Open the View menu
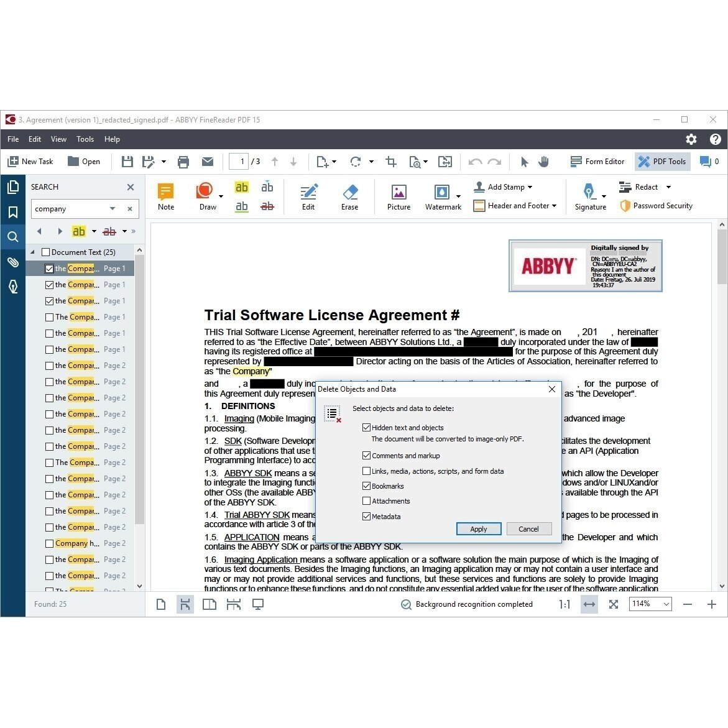The width and height of the screenshot is (728, 728). (x=58, y=139)
